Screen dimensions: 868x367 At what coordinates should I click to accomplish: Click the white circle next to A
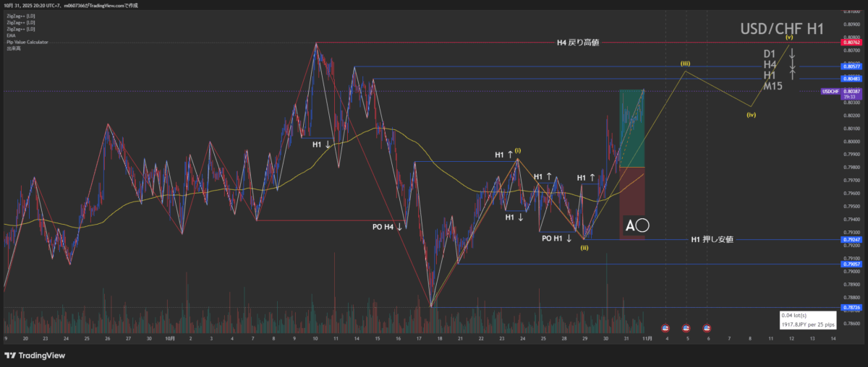coord(642,226)
